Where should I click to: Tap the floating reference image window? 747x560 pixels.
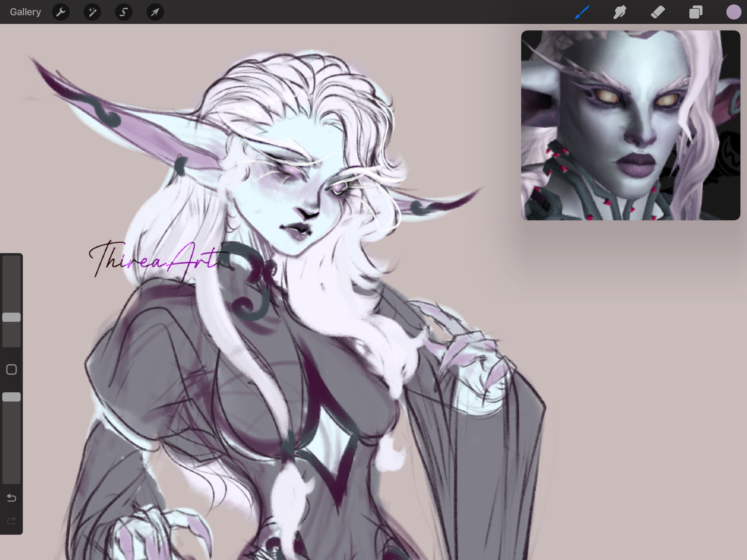point(630,125)
